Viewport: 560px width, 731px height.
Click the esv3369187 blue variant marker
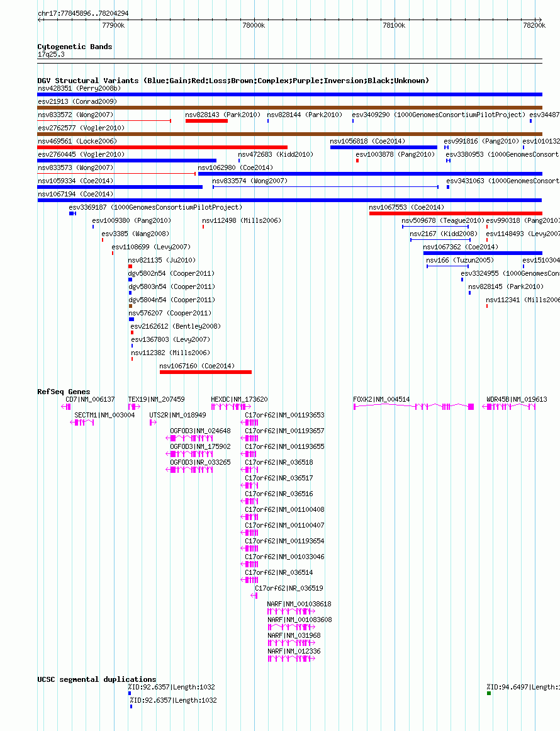[x=73, y=213]
